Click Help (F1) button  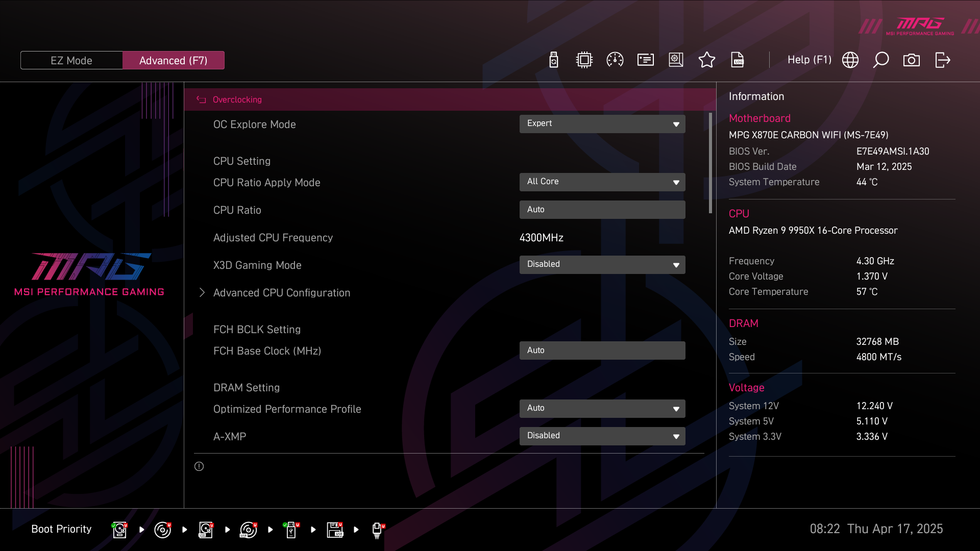(809, 60)
